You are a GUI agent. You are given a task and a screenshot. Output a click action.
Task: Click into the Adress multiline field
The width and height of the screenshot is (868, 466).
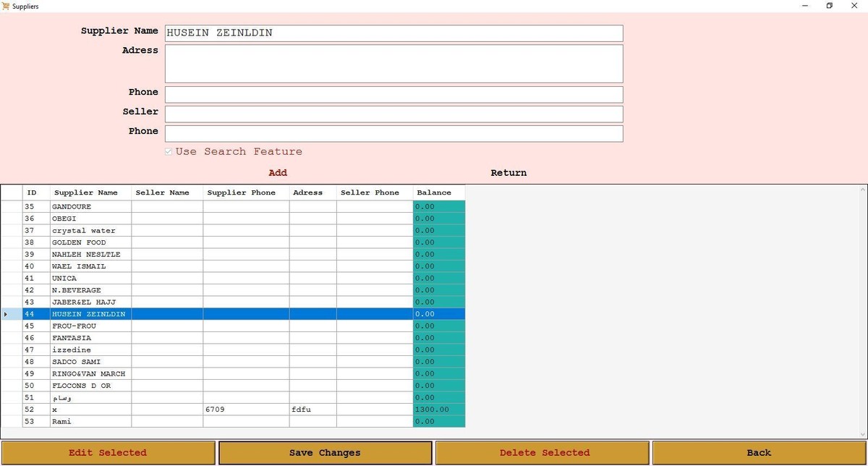393,64
